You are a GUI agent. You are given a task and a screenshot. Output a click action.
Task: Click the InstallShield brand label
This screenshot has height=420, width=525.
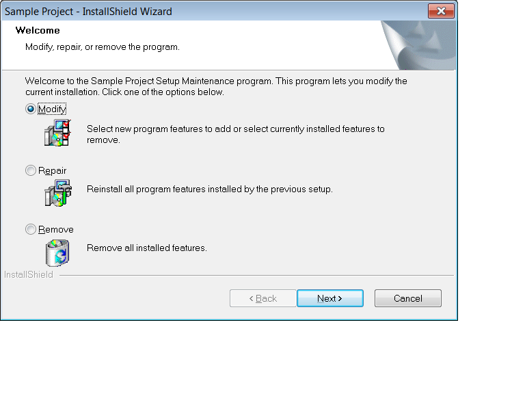tap(29, 274)
